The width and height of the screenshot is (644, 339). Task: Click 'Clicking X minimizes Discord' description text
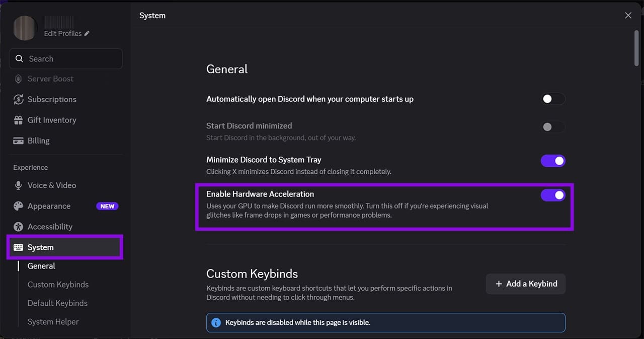click(x=299, y=172)
